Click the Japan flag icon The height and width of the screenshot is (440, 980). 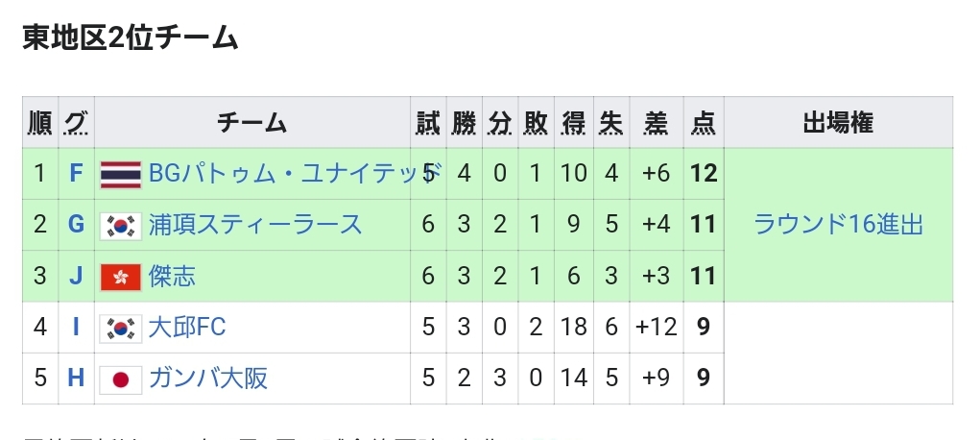click(121, 379)
